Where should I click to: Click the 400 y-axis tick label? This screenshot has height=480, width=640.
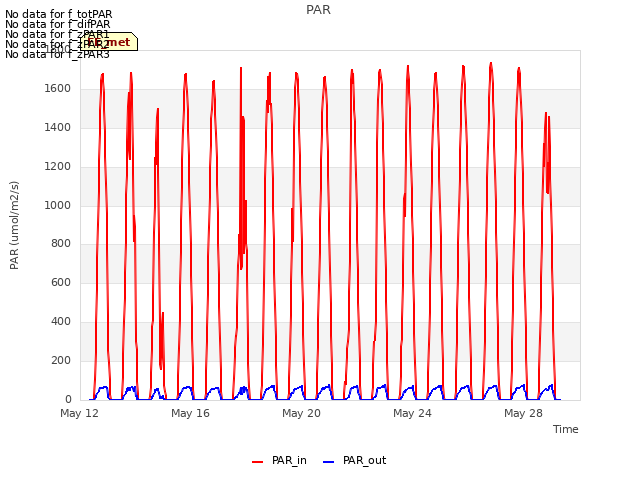click(x=61, y=322)
